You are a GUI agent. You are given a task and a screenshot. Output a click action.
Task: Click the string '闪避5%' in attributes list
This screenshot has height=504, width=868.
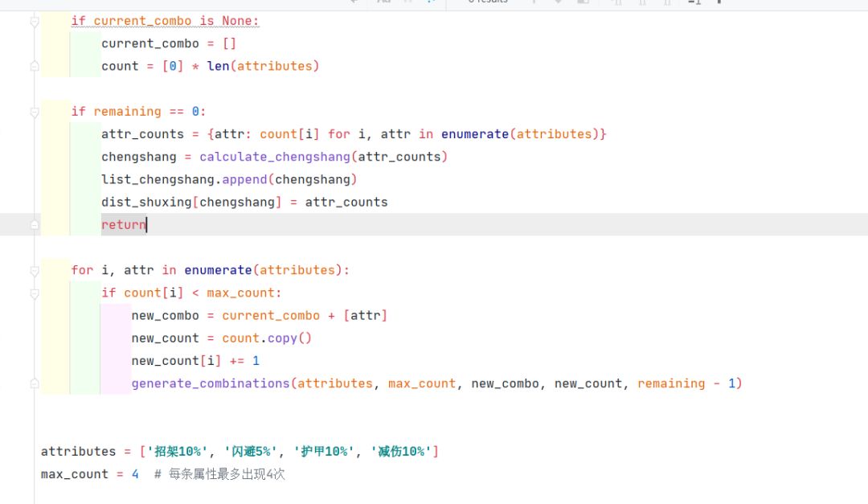250,452
